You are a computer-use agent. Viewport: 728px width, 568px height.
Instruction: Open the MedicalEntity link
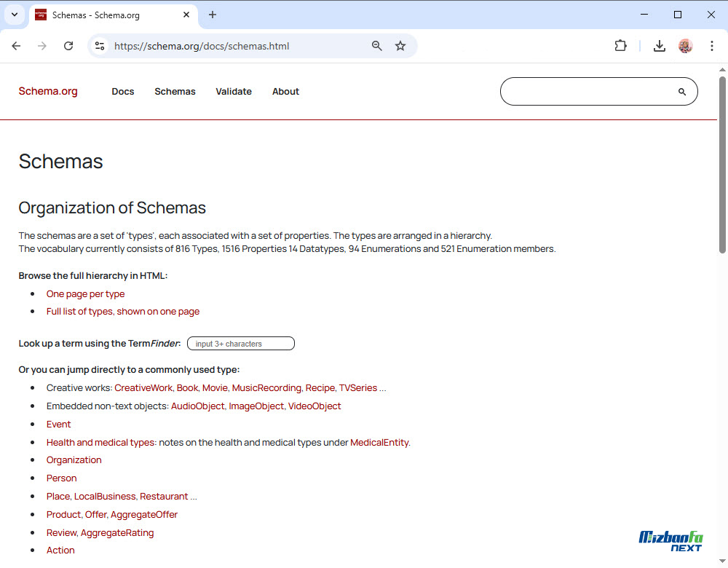point(380,442)
